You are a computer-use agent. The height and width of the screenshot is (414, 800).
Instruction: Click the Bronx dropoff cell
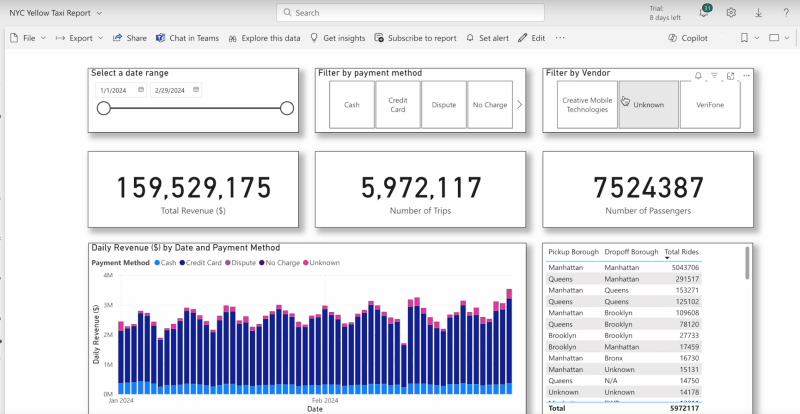[614, 358]
